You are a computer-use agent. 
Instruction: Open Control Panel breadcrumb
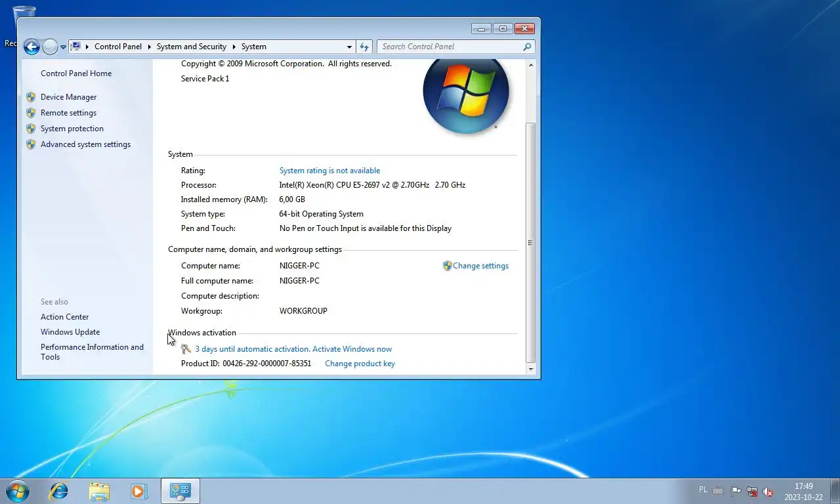pos(118,47)
